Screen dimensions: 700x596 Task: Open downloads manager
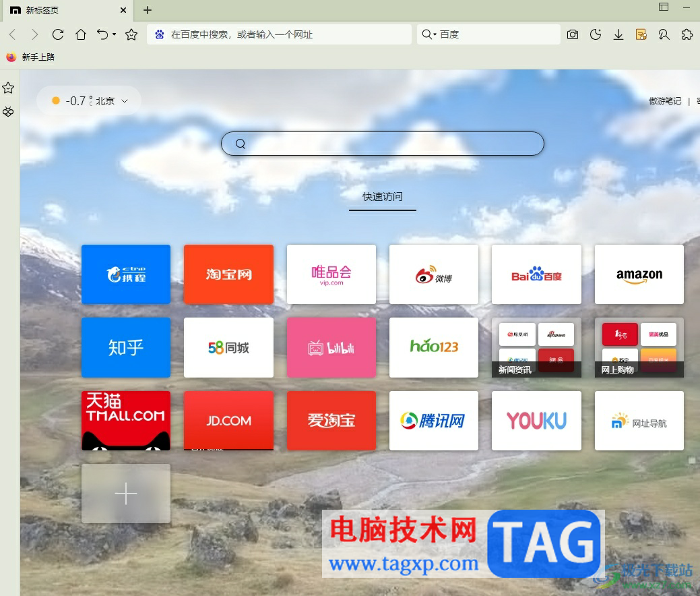618,34
